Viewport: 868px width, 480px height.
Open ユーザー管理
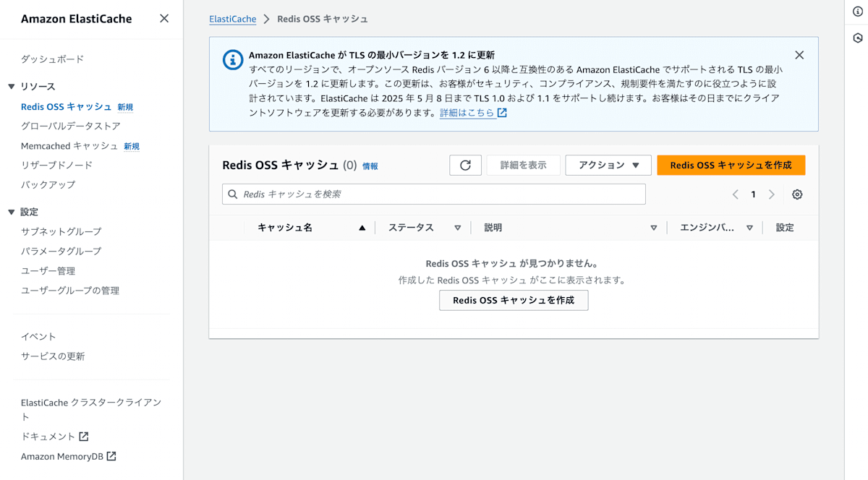[48, 270]
